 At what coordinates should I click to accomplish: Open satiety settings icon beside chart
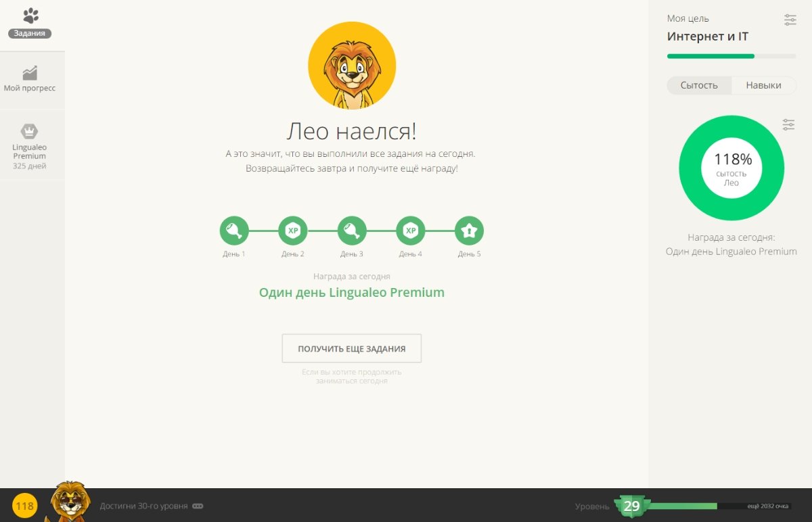pyautogui.click(x=788, y=124)
